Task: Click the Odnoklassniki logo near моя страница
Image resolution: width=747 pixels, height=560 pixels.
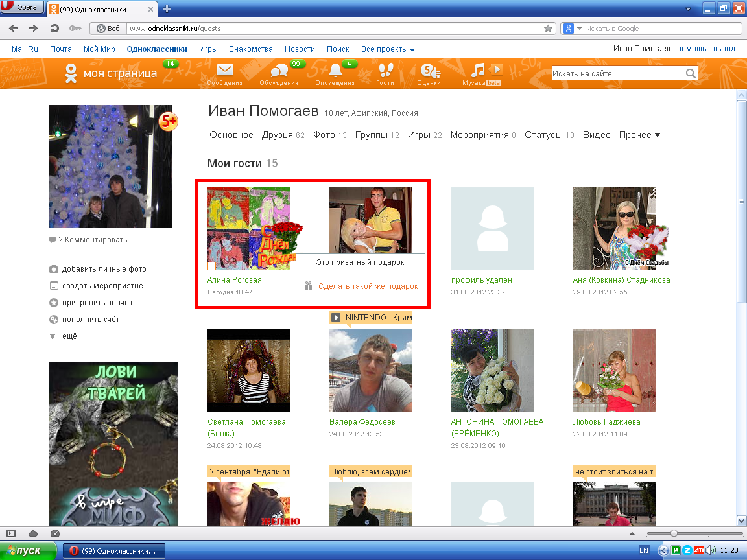Action: tap(71, 73)
